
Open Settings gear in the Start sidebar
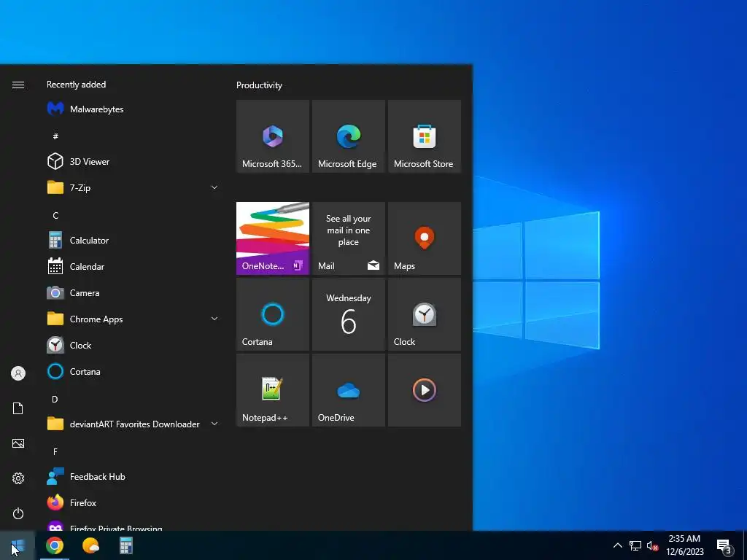tap(18, 478)
